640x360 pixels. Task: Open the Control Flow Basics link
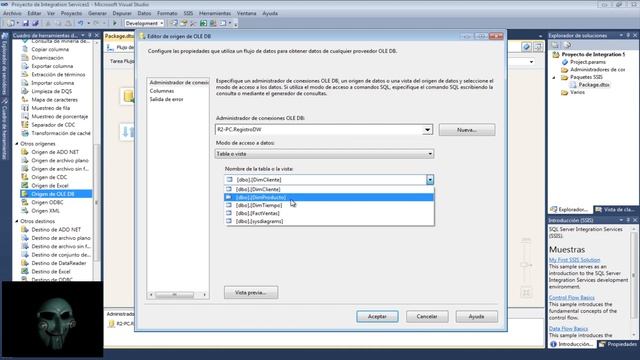(x=571, y=298)
